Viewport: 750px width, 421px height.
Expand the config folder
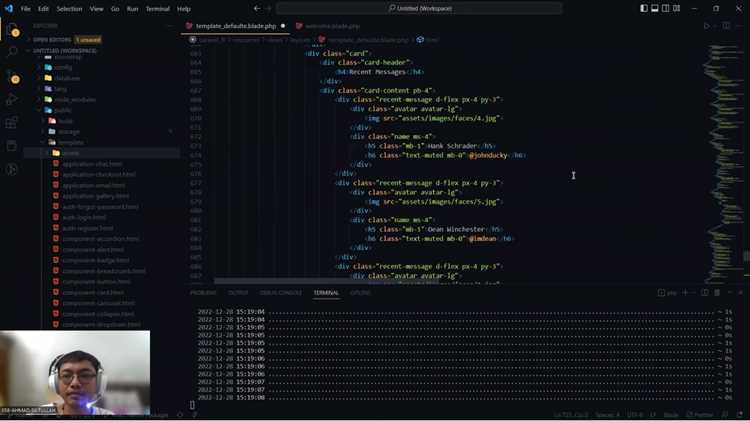point(63,67)
